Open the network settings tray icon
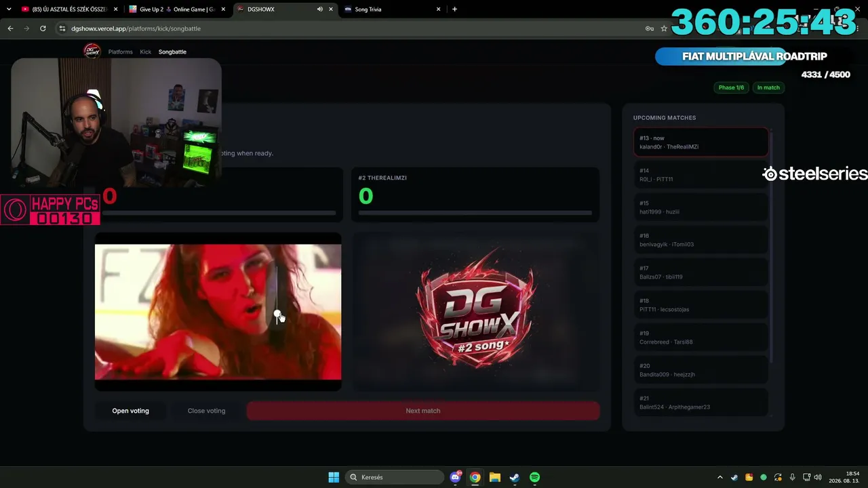Viewport: 868px width, 488px height. click(x=807, y=477)
